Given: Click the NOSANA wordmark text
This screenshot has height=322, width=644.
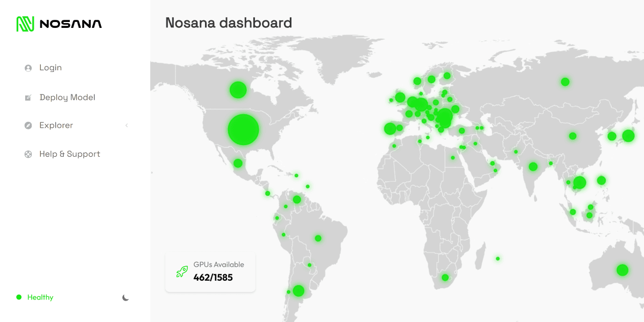Looking at the screenshot, I should pos(70,24).
